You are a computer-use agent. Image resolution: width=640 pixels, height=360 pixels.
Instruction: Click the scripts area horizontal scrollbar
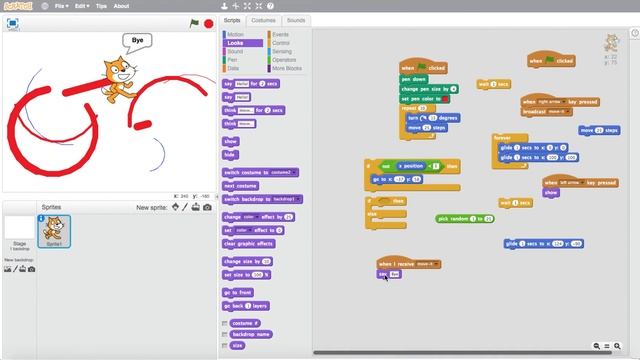pyautogui.click(x=462, y=353)
